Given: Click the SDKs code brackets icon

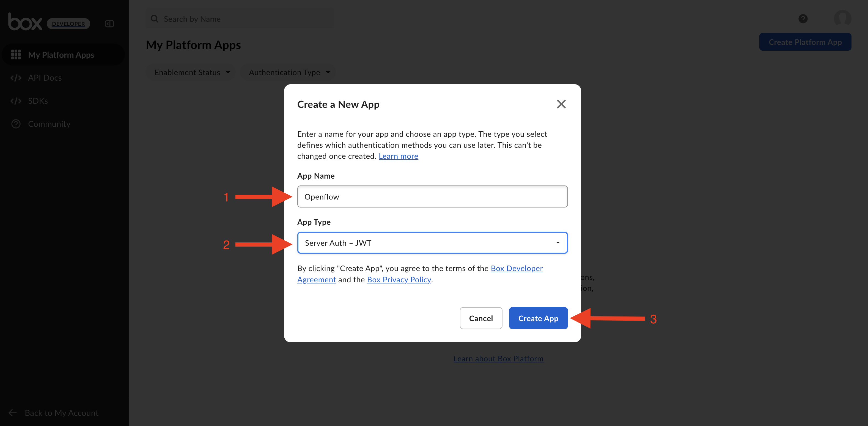Looking at the screenshot, I should pos(16,101).
